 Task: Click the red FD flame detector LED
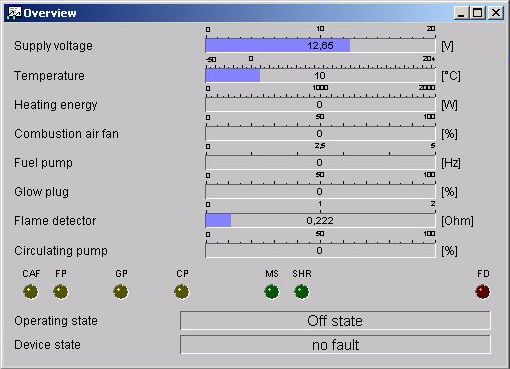pos(483,292)
